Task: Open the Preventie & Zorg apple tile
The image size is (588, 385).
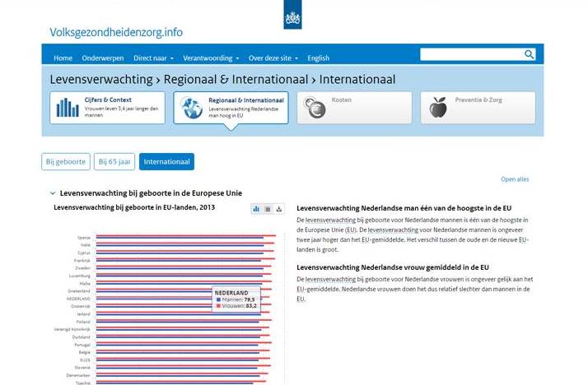Action: coord(439,108)
